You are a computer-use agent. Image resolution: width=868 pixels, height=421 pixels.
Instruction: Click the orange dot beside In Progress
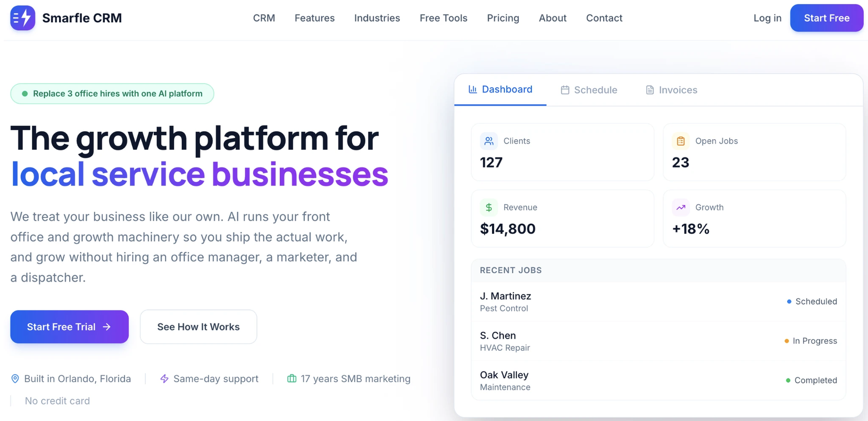787,341
